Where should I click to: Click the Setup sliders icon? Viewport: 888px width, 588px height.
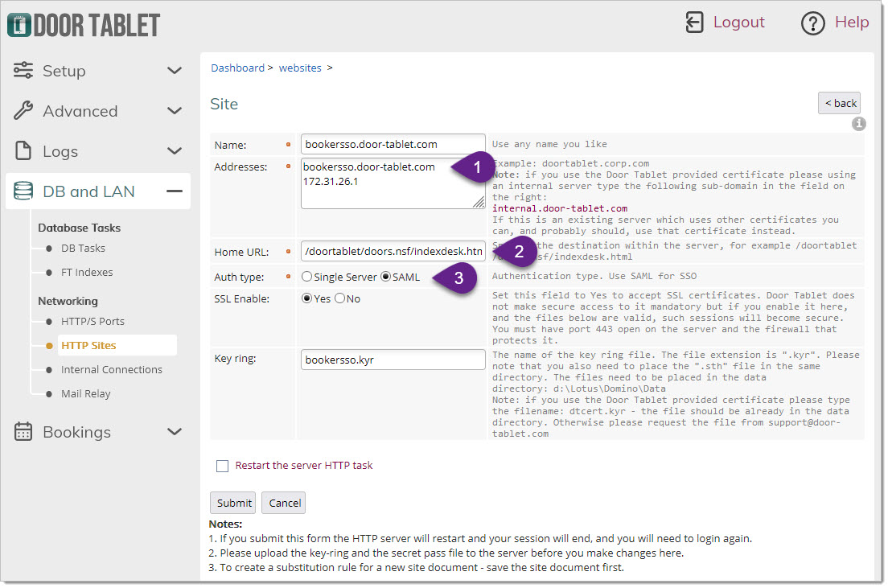coord(23,71)
